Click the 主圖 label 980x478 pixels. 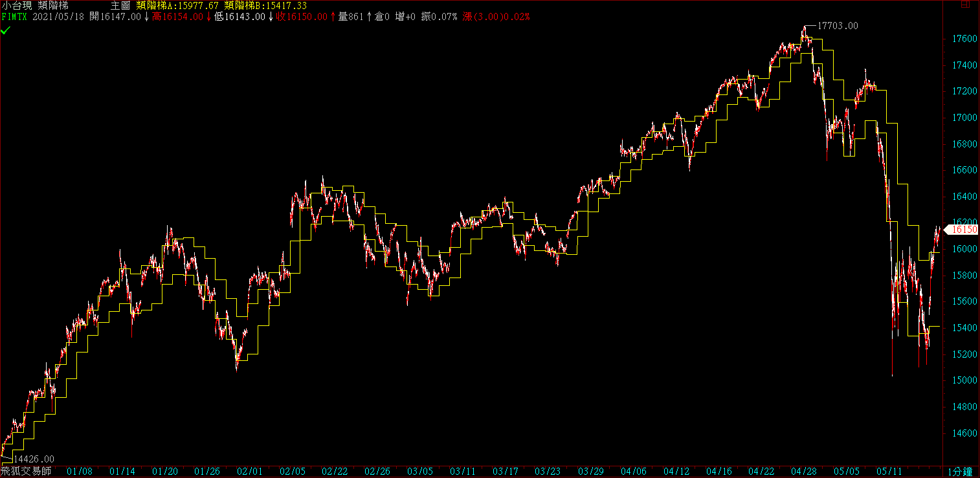click(120, 6)
